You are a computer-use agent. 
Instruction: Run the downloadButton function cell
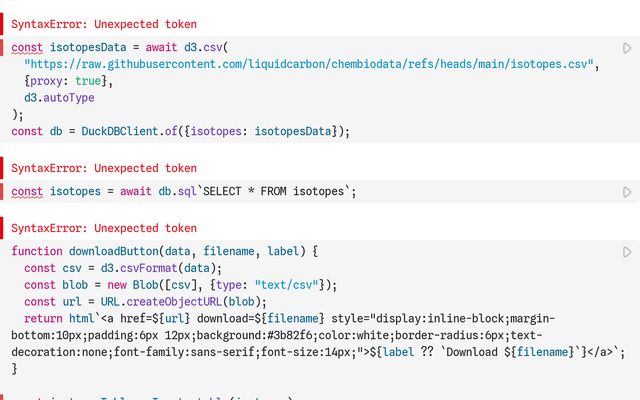[x=627, y=252]
